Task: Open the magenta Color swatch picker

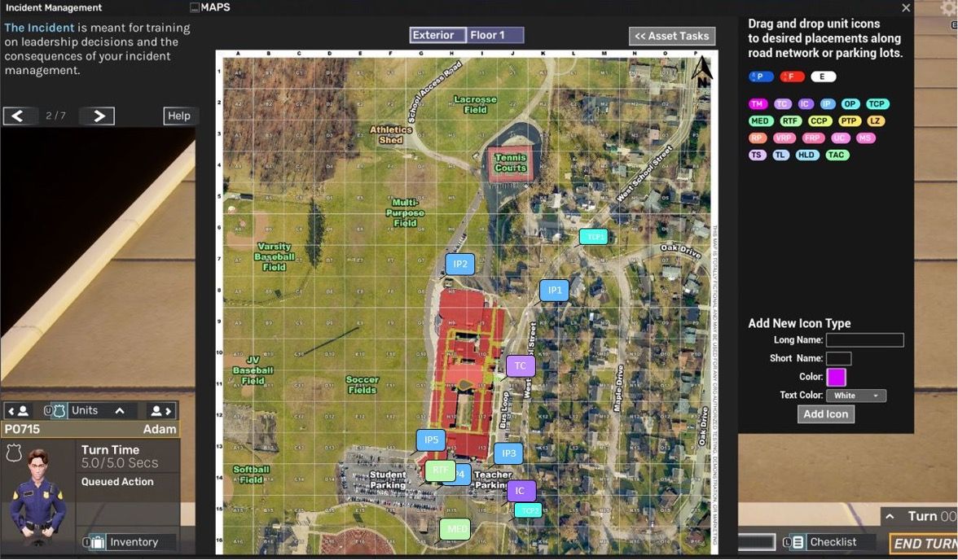Action: point(836,377)
